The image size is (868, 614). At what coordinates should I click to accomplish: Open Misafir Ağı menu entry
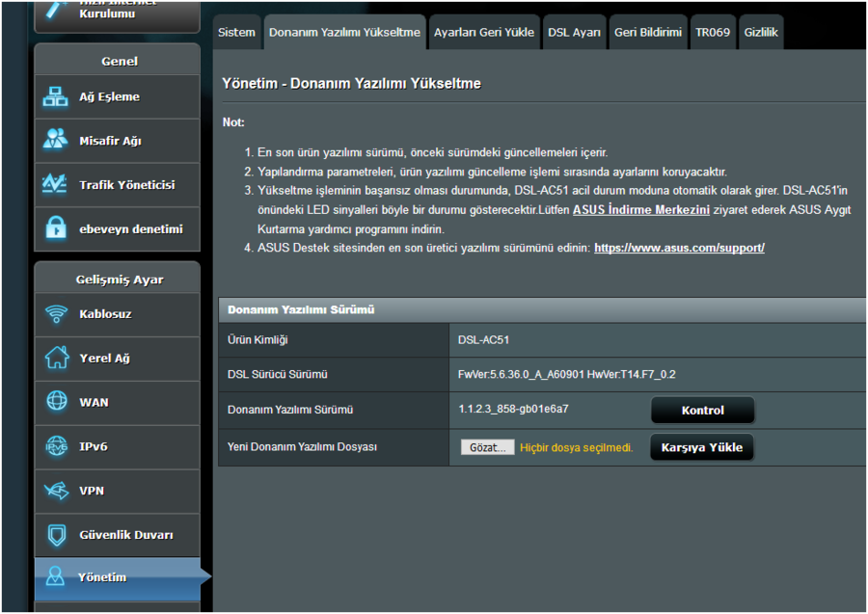[x=117, y=141]
